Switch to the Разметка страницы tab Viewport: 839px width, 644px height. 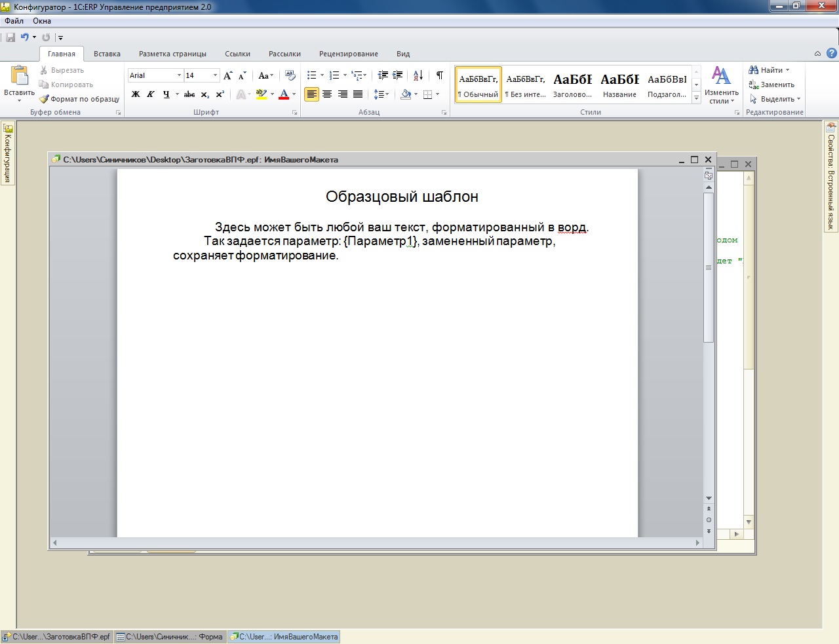tap(172, 54)
